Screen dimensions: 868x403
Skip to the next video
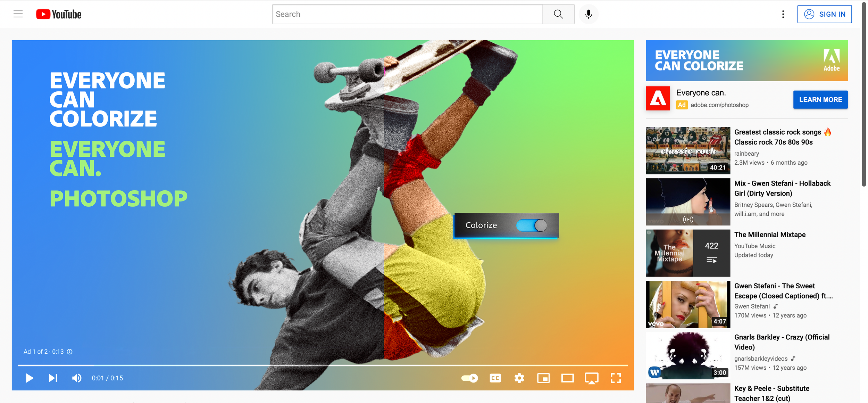(53, 378)
